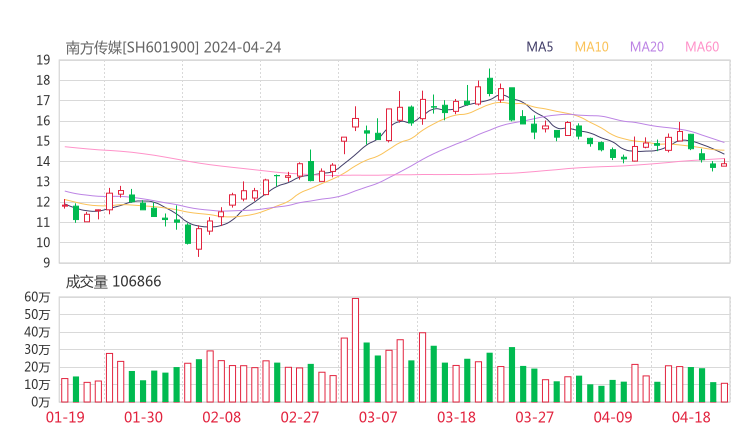740x440 pixels.
Task: Click the MA5 legend label
Action: (x=539, y=47)
